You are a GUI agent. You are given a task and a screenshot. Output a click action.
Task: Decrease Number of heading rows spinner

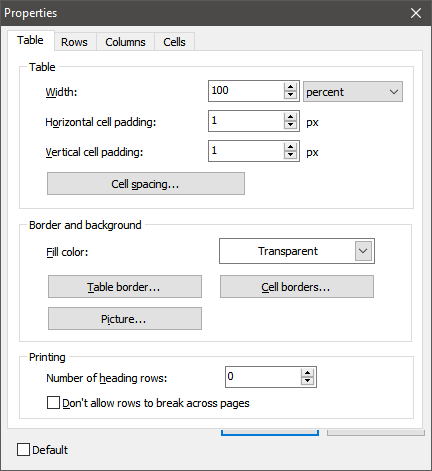(x=307, y=381)
